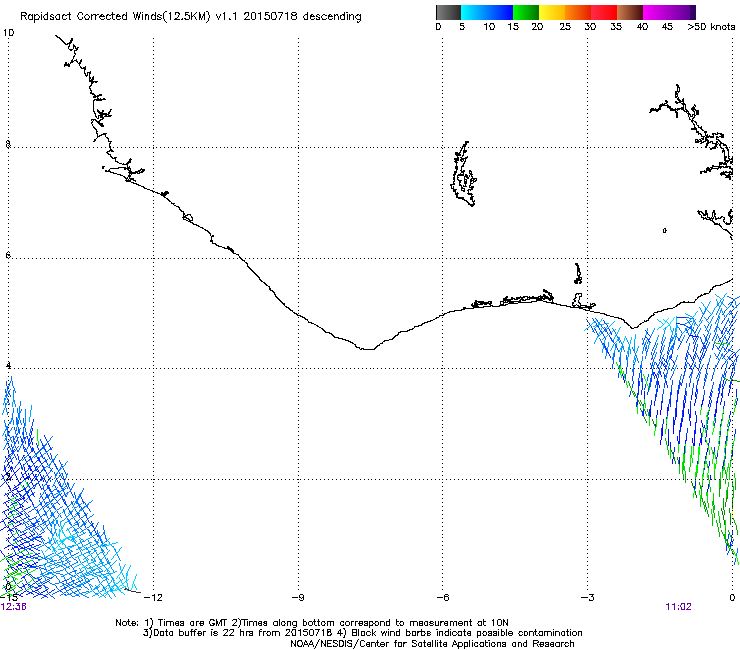Click the magenta 40-45 knots color segment
The height and width of the screenshot is (650, 740).
(656, 12)
